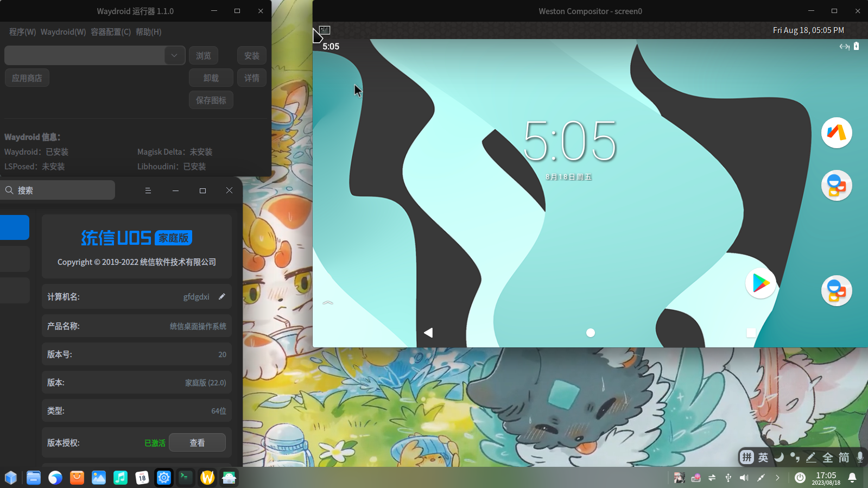868x488 pixels.
Task: Click the 搜索 search field in settings window
Action: [x=58, y=190]
